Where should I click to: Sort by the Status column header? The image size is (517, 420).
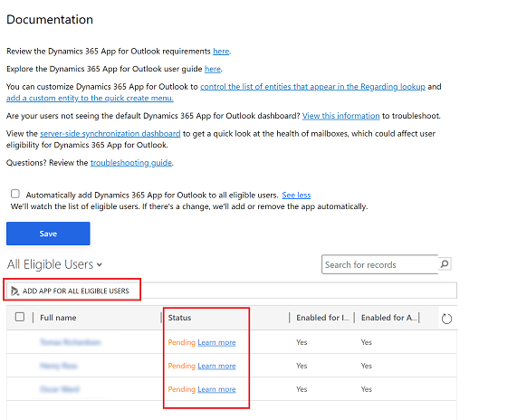pyautogui.click(x=179, y=318)
